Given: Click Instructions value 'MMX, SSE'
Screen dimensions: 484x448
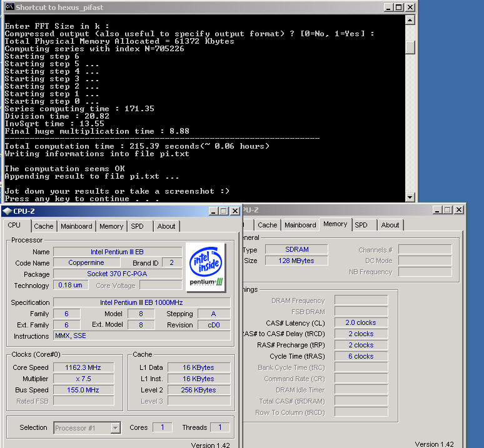Looking at the screenshot, I should coord(142,336).
